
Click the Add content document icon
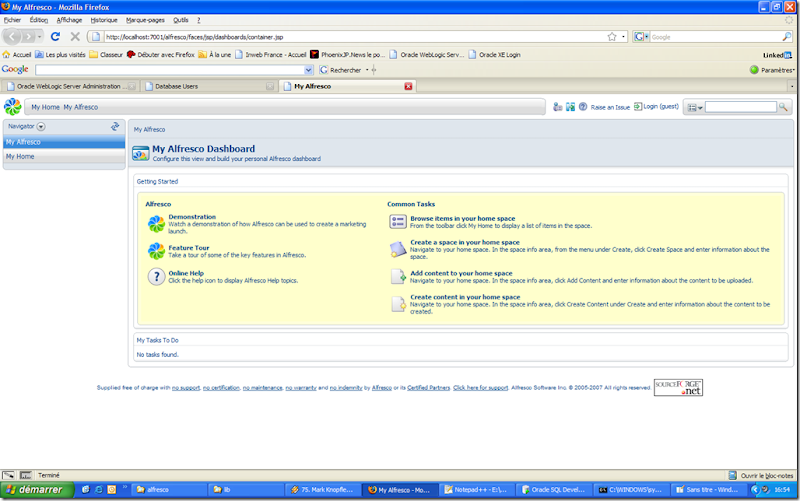click(x=398, y=276)
